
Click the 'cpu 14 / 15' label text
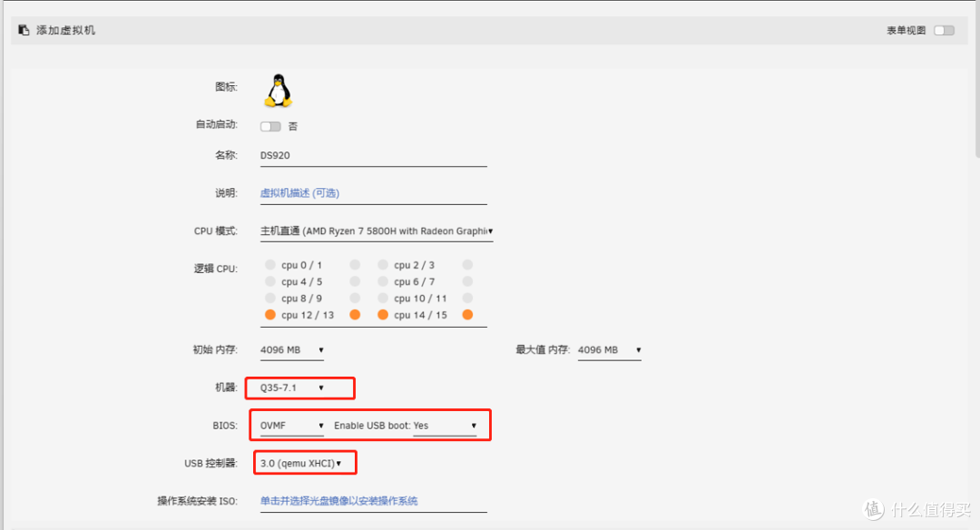pyautogui.click(x=421, y=315)
